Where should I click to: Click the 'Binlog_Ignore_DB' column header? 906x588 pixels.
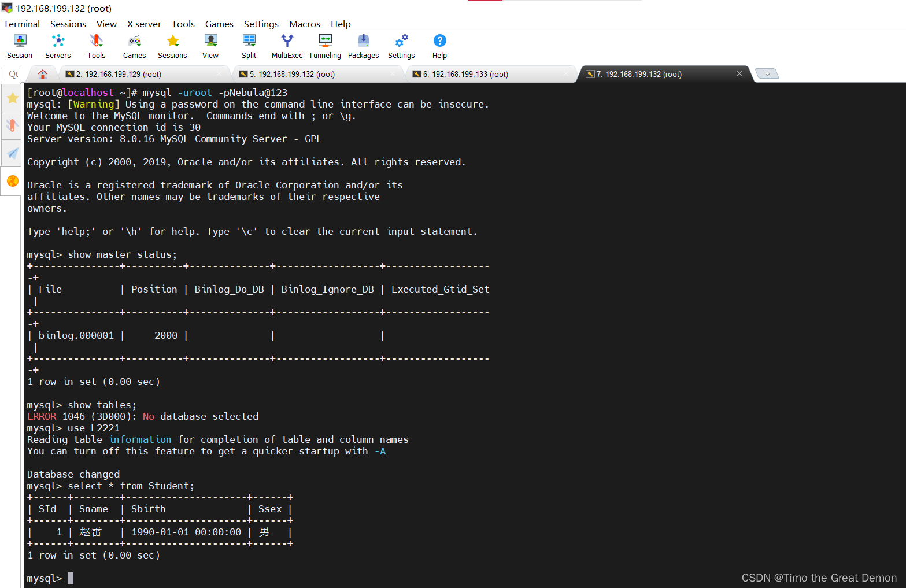(x=328, y=289)
